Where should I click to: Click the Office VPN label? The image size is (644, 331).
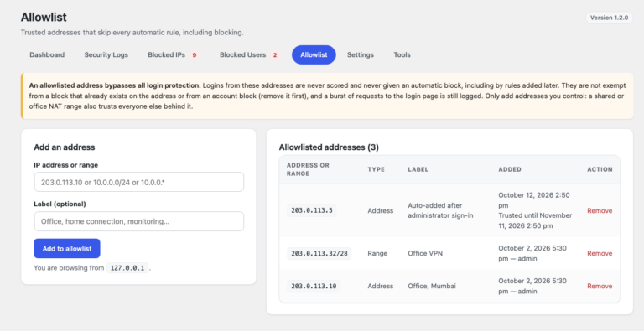(425, 253)
